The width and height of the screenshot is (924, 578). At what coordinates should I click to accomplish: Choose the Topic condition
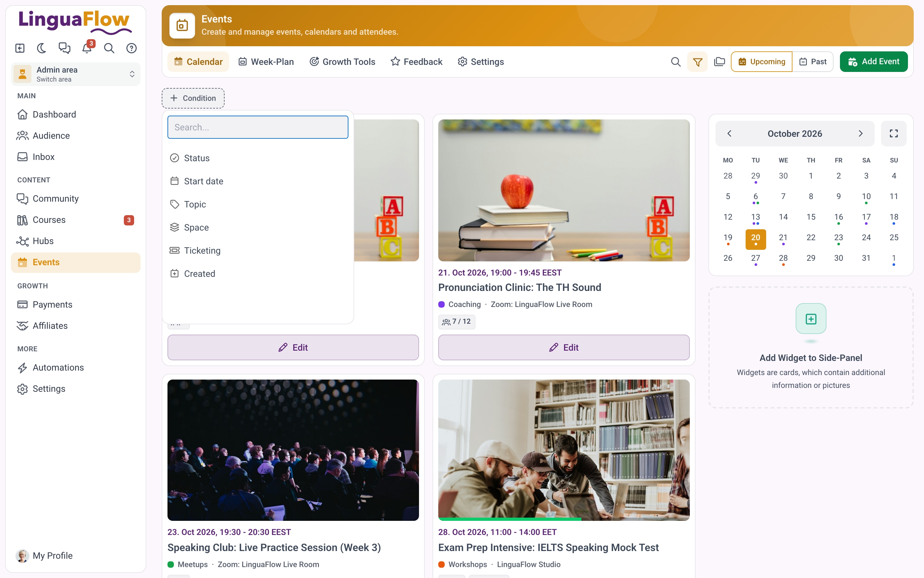tap(258, 205)
